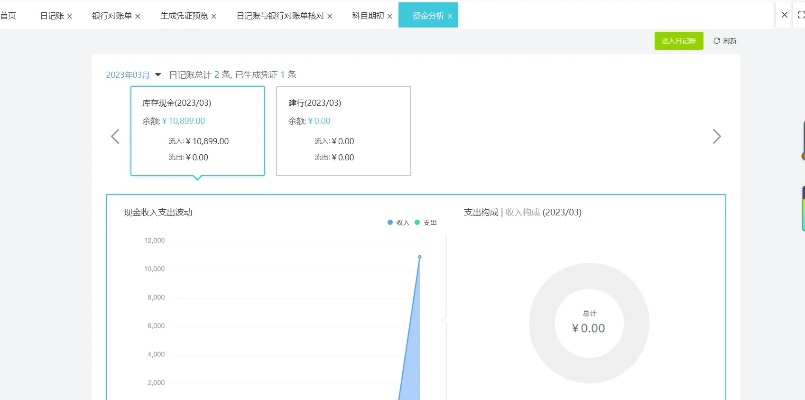Click the 银行 balance ¥0.00 link
805x400 pixels.
click(319, 121)
